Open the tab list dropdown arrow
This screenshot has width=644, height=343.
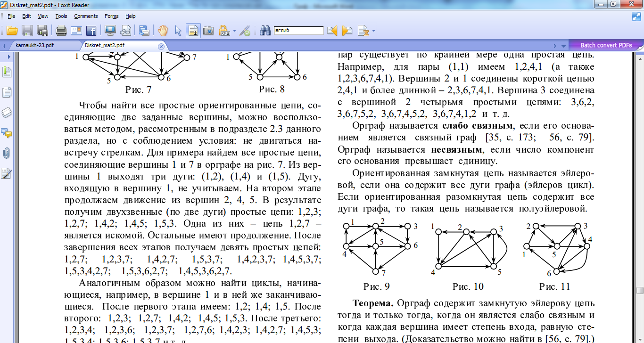(x=563, y=46)
